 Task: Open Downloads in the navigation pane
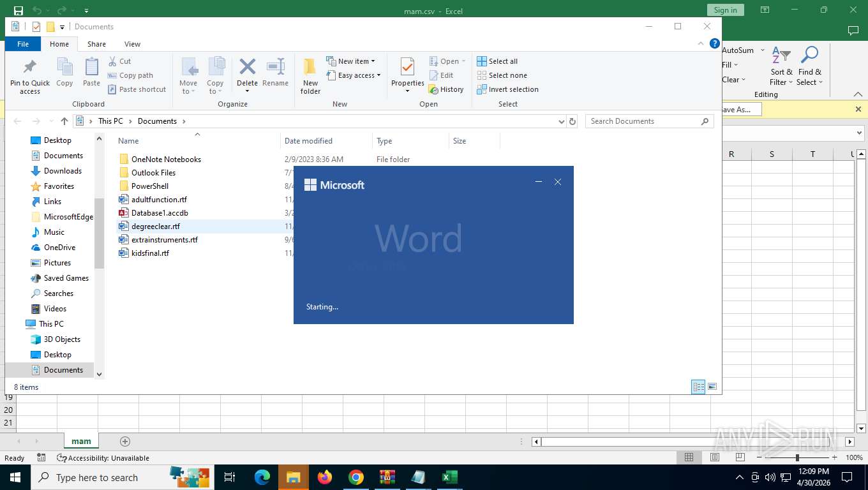(63, 171)
